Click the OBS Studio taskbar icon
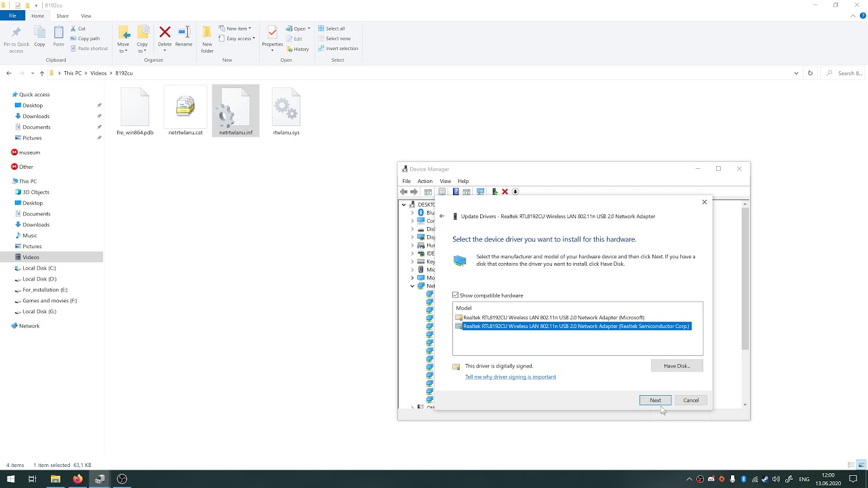This screenshot has height=488, width=868. [122, 479]
